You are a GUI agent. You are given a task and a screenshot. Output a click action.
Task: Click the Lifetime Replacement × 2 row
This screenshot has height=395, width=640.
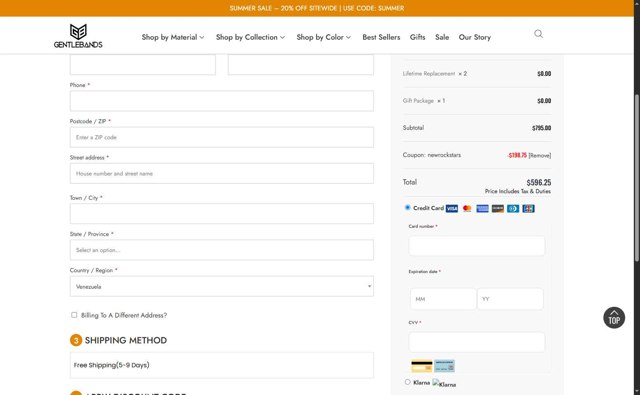[477, 74]
